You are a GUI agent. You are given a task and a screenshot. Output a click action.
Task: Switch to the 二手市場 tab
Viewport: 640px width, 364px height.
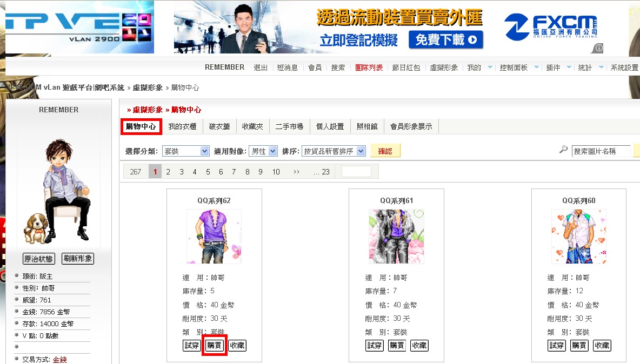289,126
